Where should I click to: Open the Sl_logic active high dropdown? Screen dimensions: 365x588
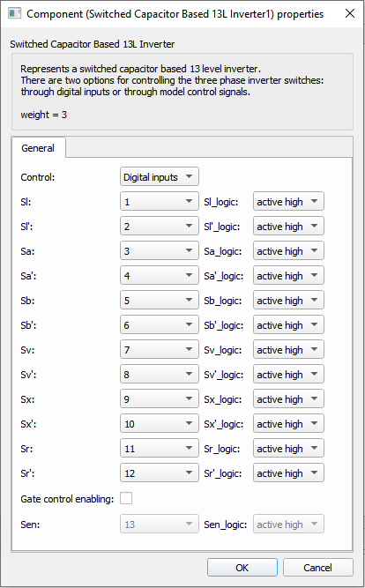pyautogui.click(x=288, y=202)
